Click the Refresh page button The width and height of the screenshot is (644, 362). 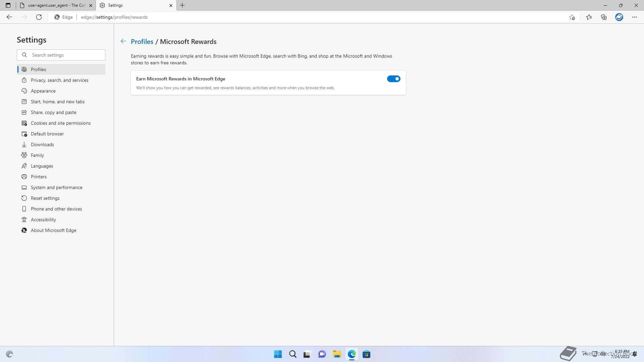39,17
